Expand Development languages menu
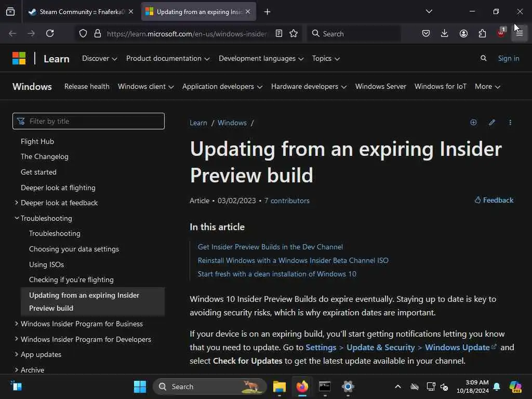The image size is (532, 399). 261,58
